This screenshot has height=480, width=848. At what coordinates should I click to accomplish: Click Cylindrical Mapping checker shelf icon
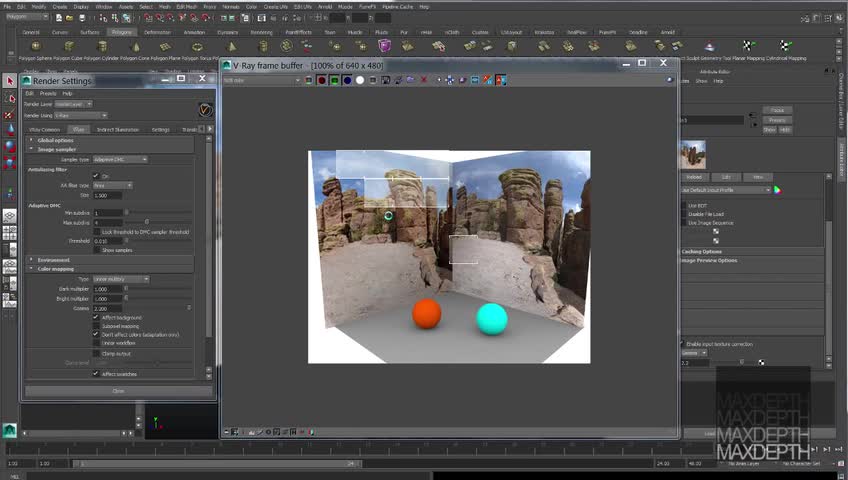tap(785, 46)
